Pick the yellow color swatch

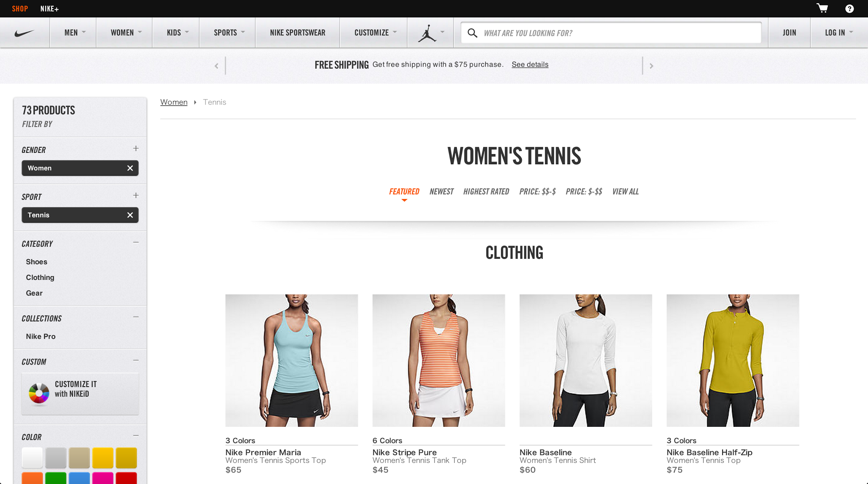coord(103,458)
